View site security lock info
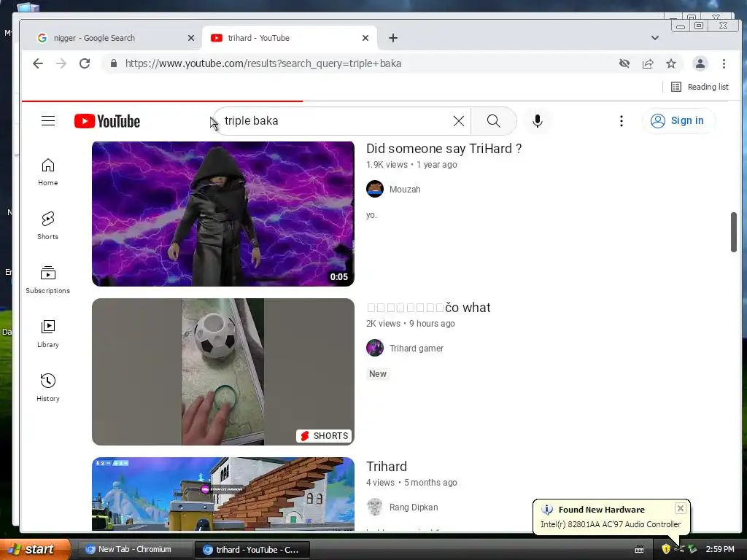747x560 pixels. coord(113,63)
